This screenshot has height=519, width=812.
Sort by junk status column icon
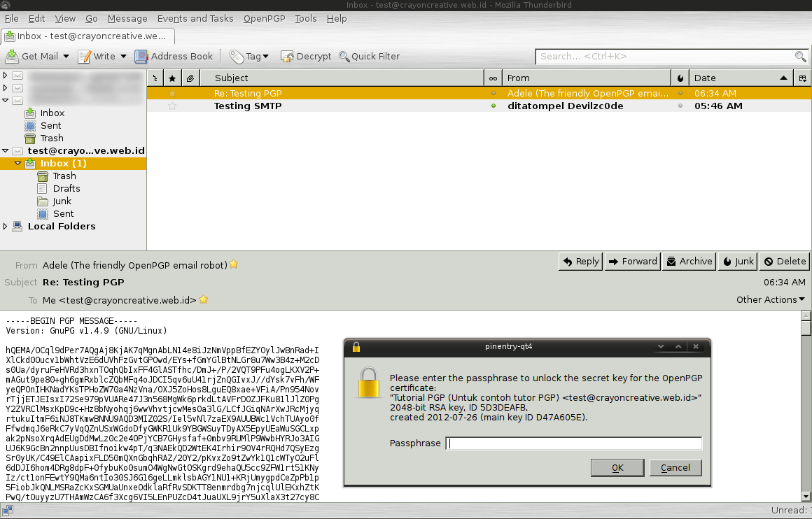[x=680, y=78]
